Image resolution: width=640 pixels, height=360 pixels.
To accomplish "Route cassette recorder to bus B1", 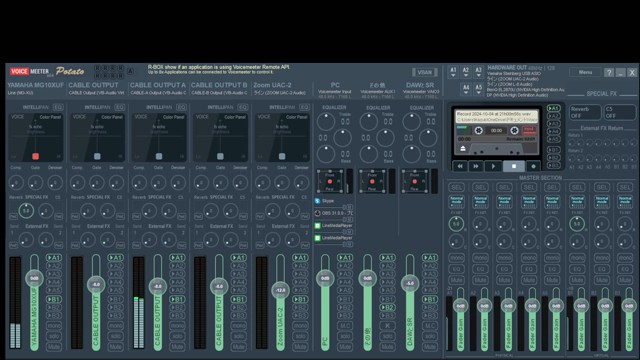I will pyautogui.click(x=553, y=150).
